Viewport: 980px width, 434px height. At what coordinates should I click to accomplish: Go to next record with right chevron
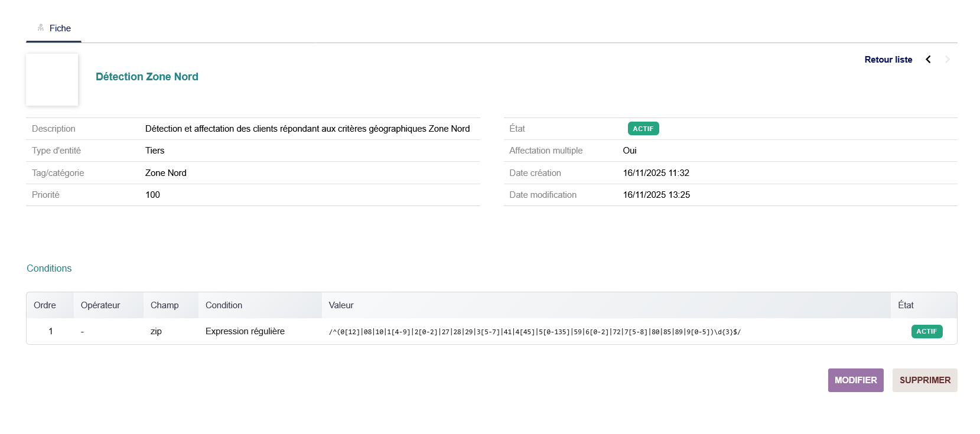[948, 60]
